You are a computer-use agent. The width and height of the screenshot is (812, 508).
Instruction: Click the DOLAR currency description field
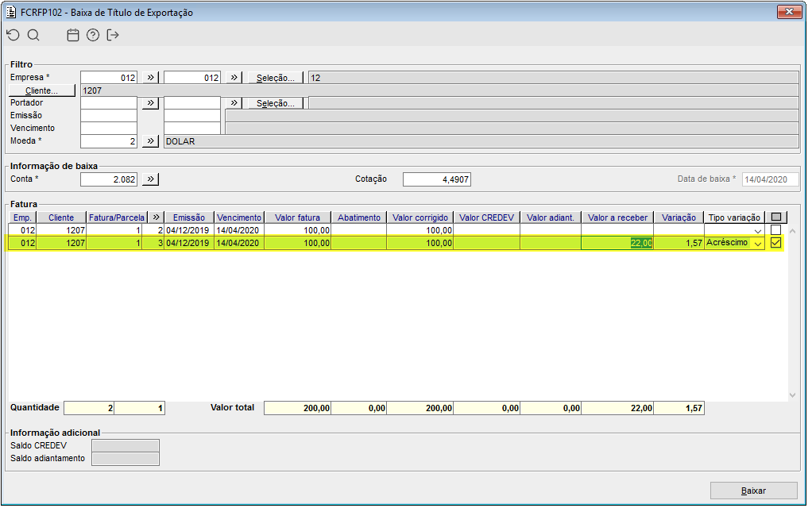(x=481, y=141)
